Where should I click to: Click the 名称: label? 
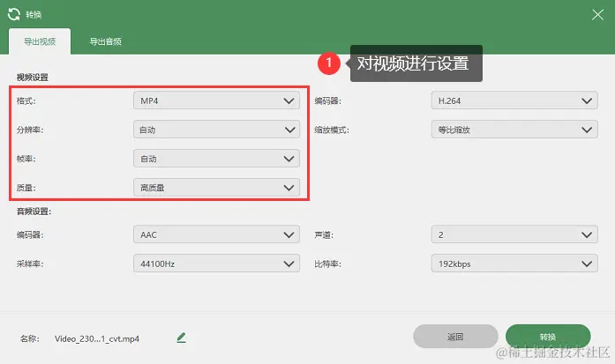coord(30,339)
